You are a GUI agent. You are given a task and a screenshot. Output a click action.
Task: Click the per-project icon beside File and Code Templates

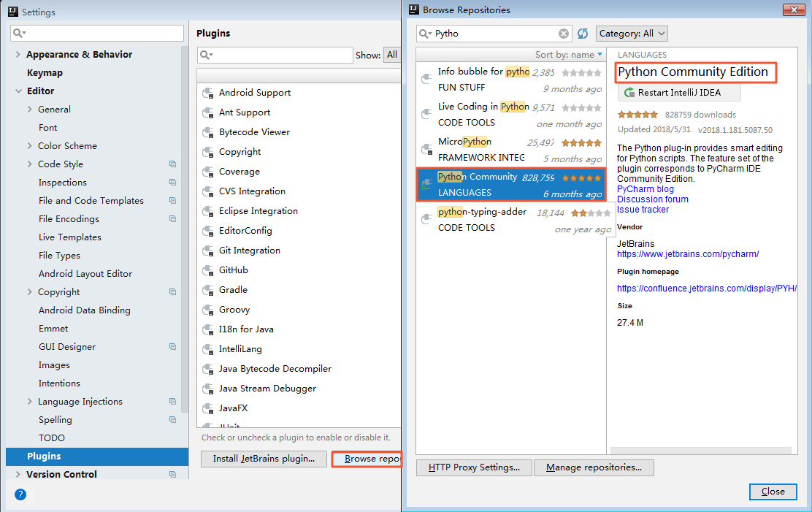[x=172, y=201]
